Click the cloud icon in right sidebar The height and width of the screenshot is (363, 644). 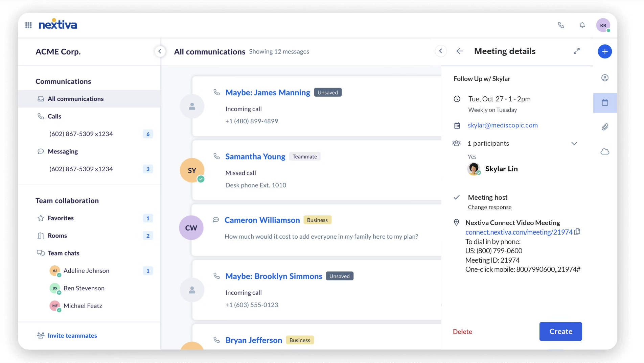tap(605, 152)
